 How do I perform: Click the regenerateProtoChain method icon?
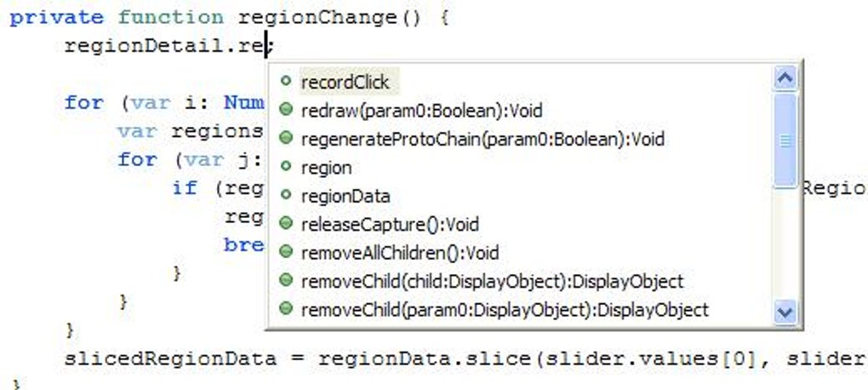coord(286,139)
